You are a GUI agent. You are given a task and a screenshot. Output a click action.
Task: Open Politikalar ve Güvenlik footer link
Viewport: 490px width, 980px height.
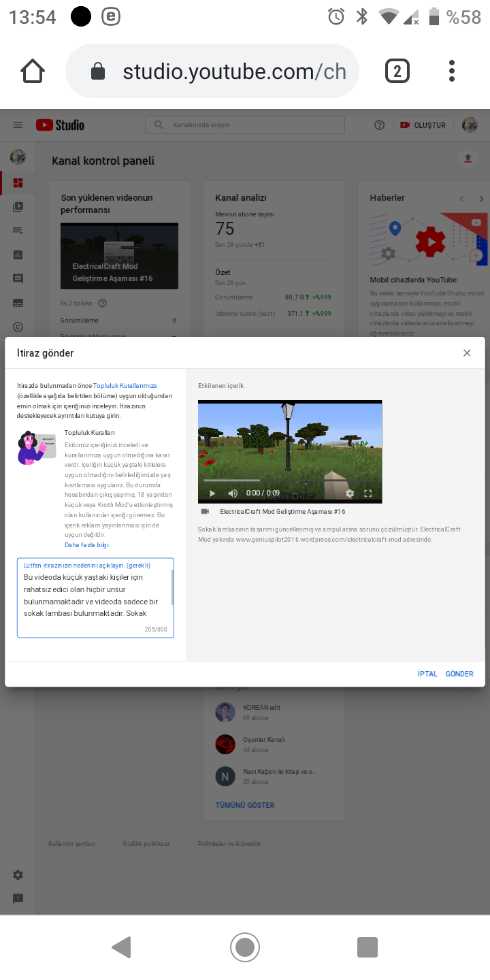click(229, 844)
